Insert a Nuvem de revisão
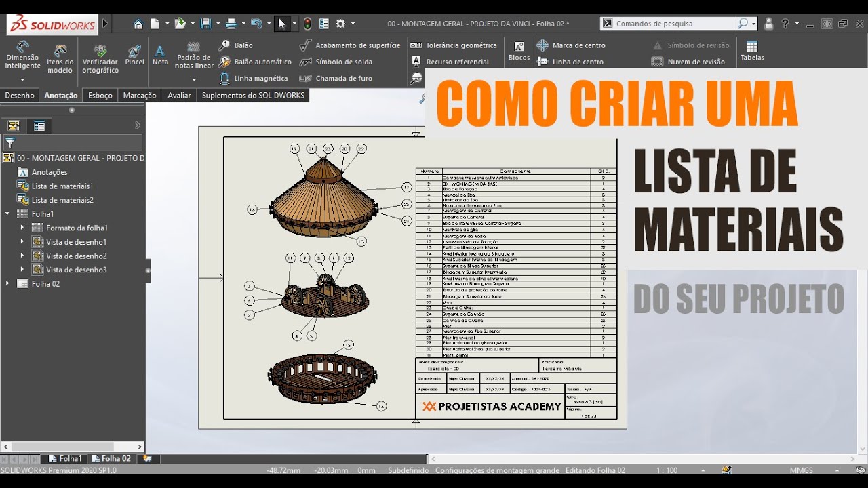This screenshot has width=868, height=488. coord(688,62)
